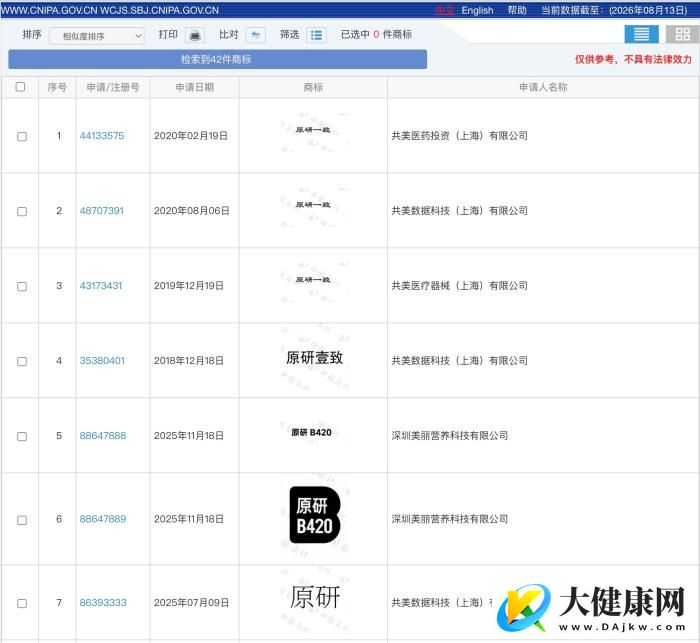This screenshot has width=700, height=643.
Task: Open registration number 86393333
Action: (103, 603)
